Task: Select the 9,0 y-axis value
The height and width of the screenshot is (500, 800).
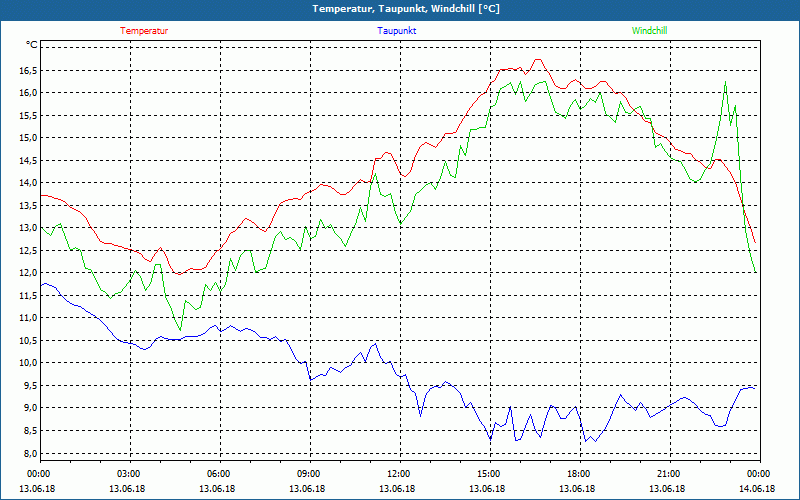Action: click(30, 408)
